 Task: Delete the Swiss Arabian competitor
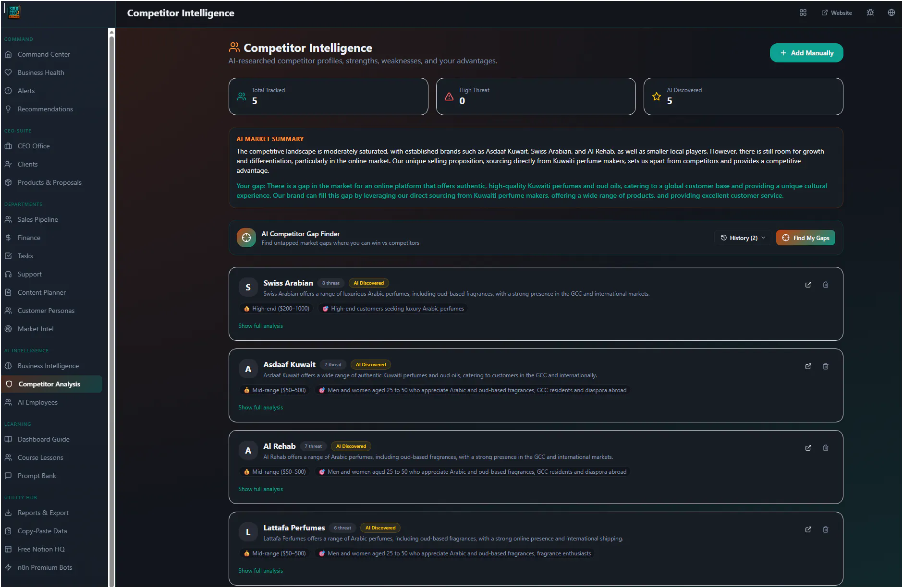coord(826,285)
